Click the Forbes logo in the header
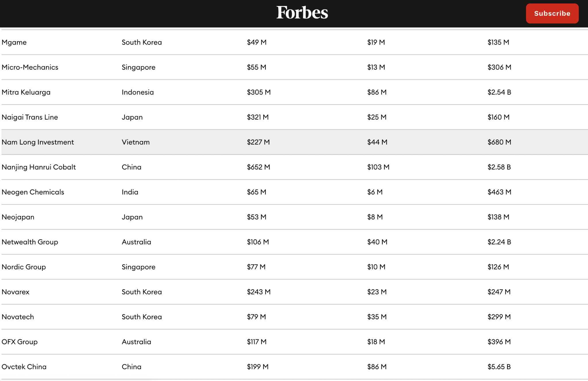 302,13
